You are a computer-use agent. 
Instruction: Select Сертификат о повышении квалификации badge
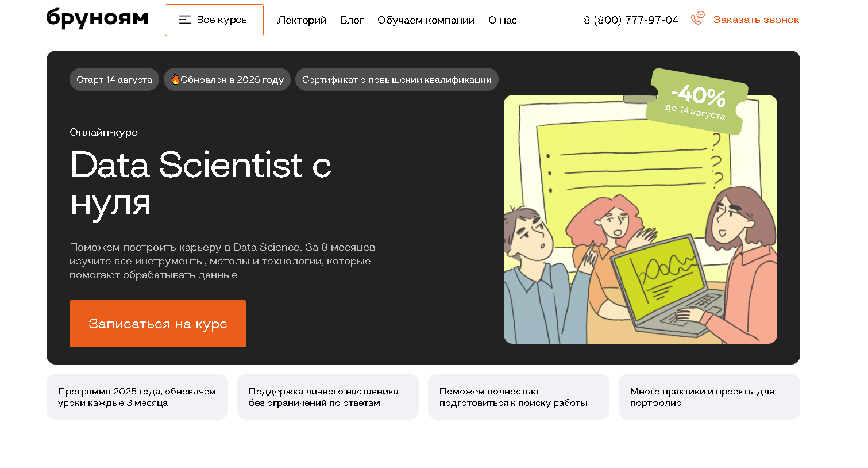click(397, 79)
